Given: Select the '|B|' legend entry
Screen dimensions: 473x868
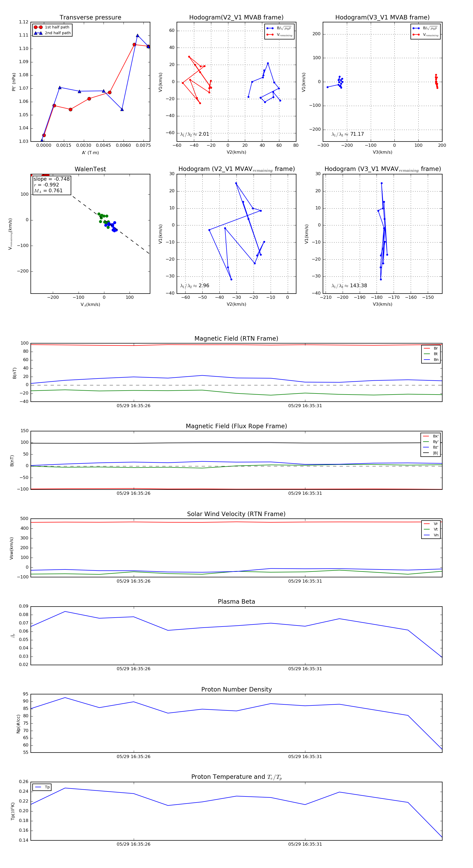Looking at the screenshot, I should click(x=431, y=453).
